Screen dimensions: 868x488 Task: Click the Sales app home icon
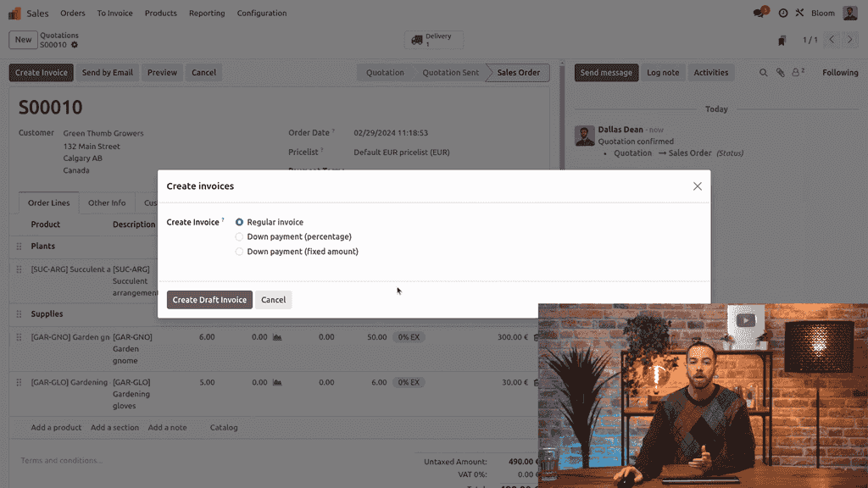pyautogui.click(x=15, y=13)
